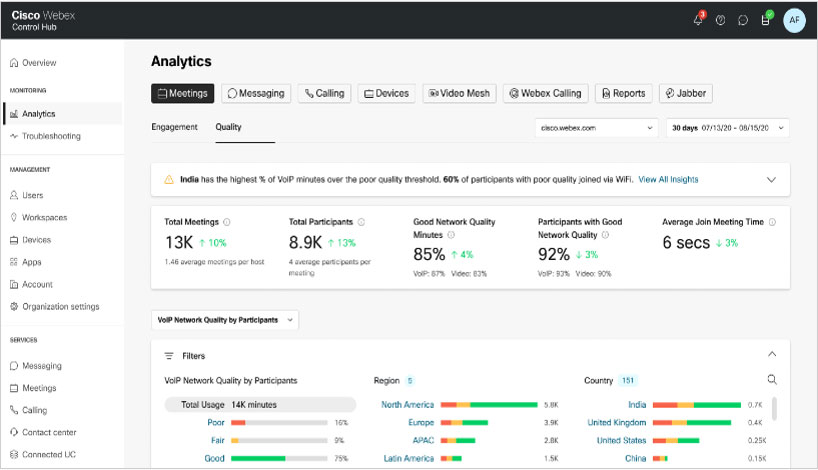Screen dimensions: 818x470
Task: Open the 30 days date range dropdown
Action: [727, 128]
